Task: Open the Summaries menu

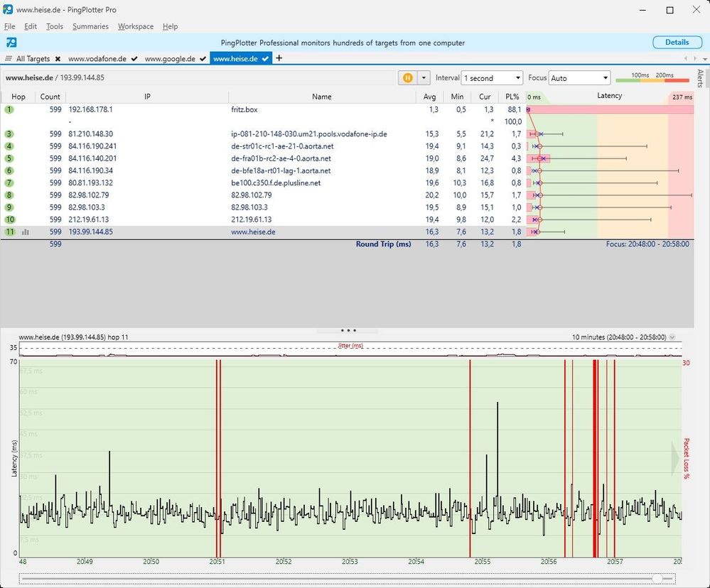Action: point(90,26)
